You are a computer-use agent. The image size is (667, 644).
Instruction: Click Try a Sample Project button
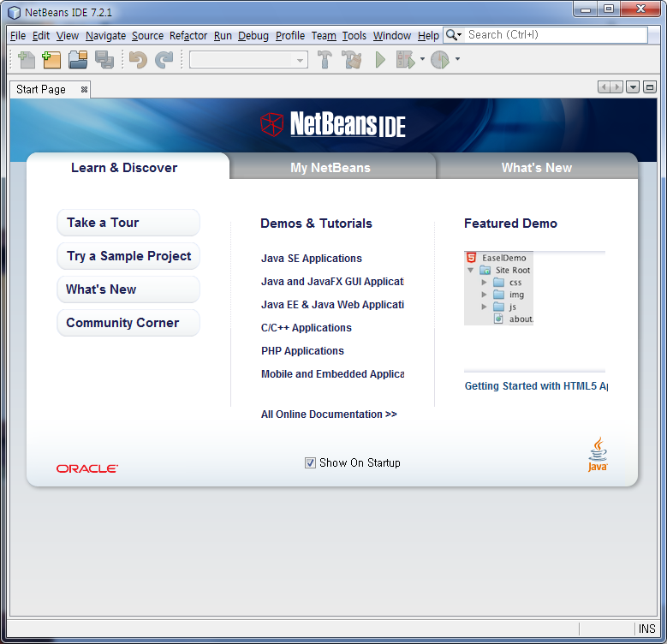coord(128,256)
